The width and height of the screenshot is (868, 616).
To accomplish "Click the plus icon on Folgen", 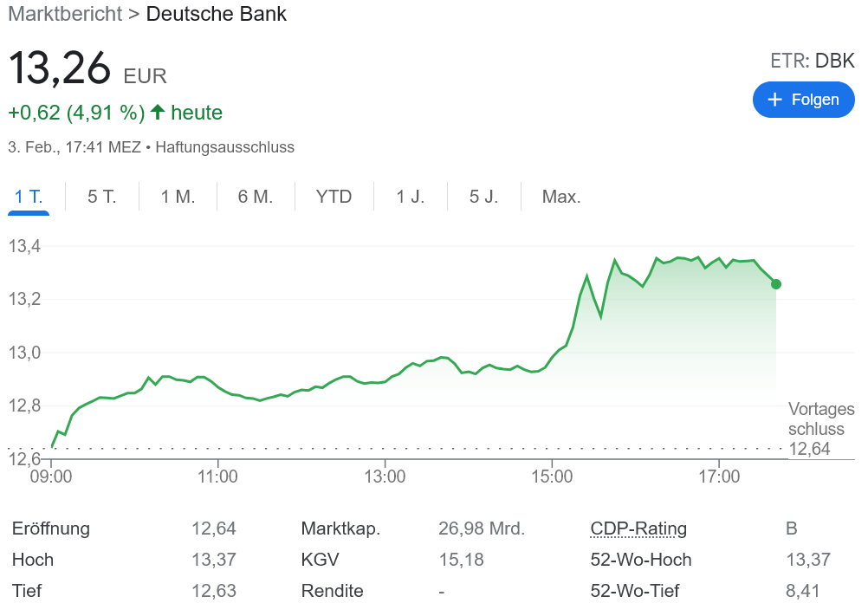I will (775, 100).
